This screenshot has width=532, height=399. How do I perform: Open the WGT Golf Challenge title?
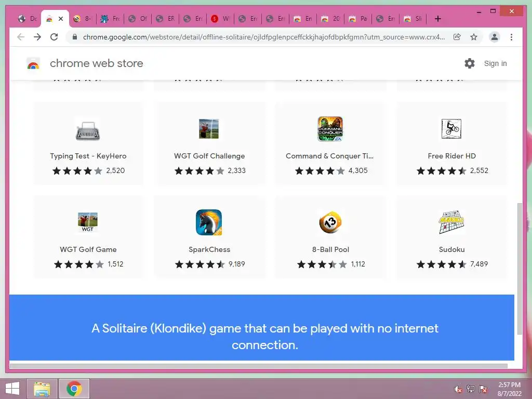pyautogui.click(x=209, y=156)
